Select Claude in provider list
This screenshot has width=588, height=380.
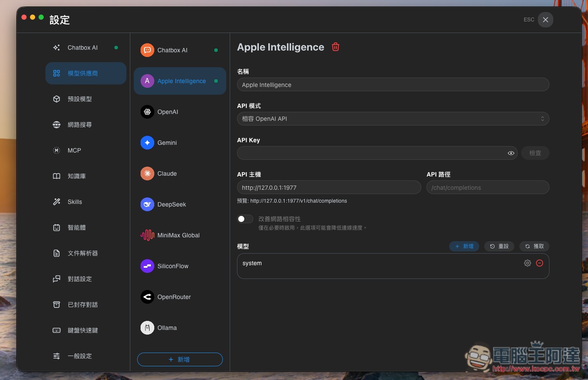180,174
